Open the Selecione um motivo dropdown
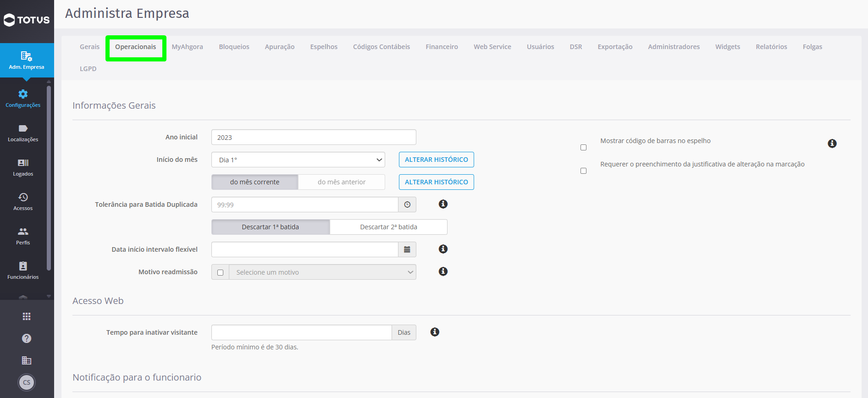 [x=322, y=272]
